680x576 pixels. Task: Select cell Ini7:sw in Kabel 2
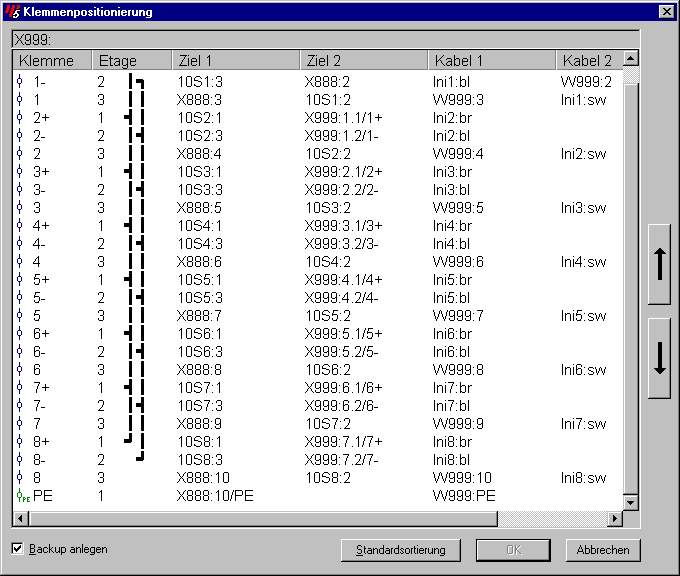pos(583,424)
